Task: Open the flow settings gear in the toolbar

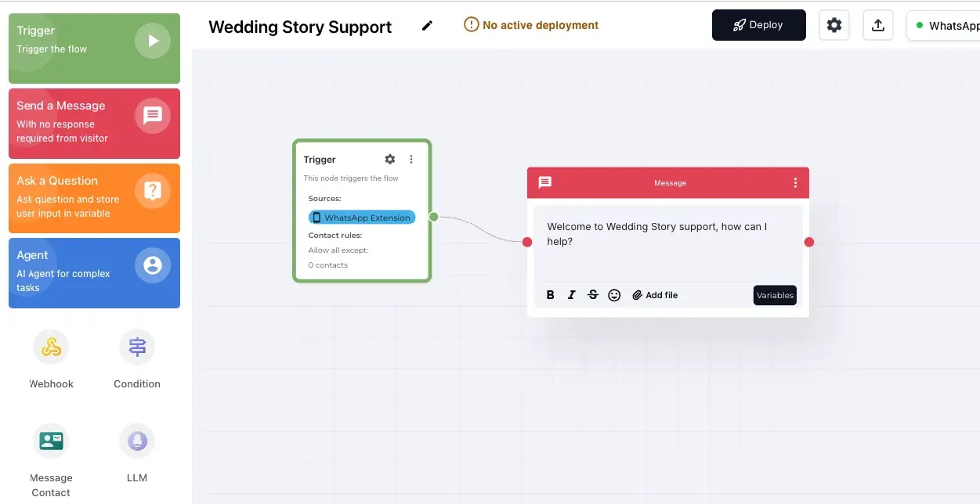Action: (x=834, y=24)
